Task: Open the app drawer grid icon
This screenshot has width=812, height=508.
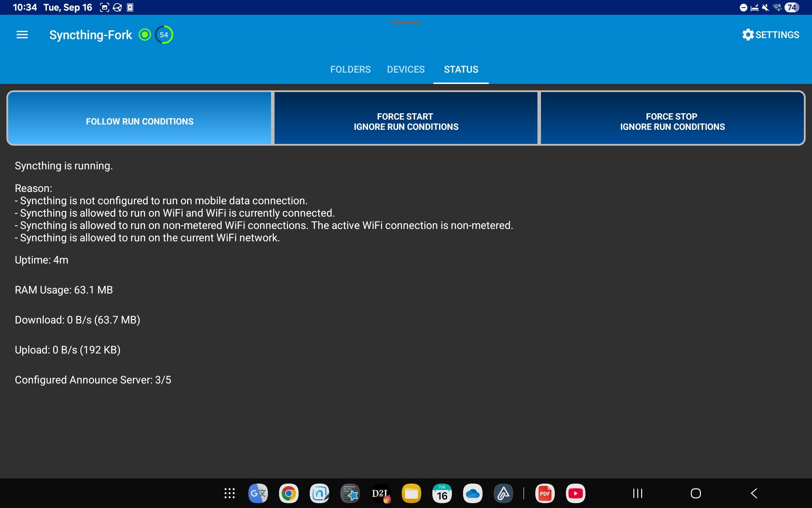Action: [x=229, y=493]
